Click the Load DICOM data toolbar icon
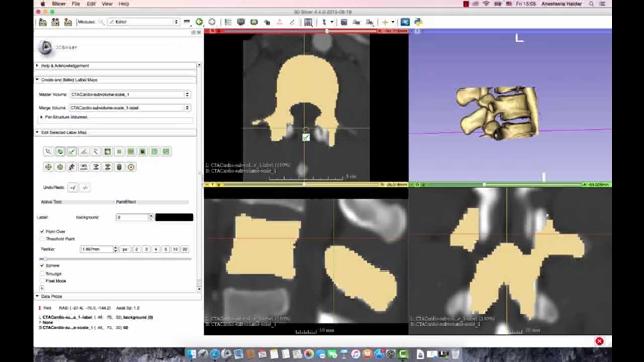 point(55,22)
